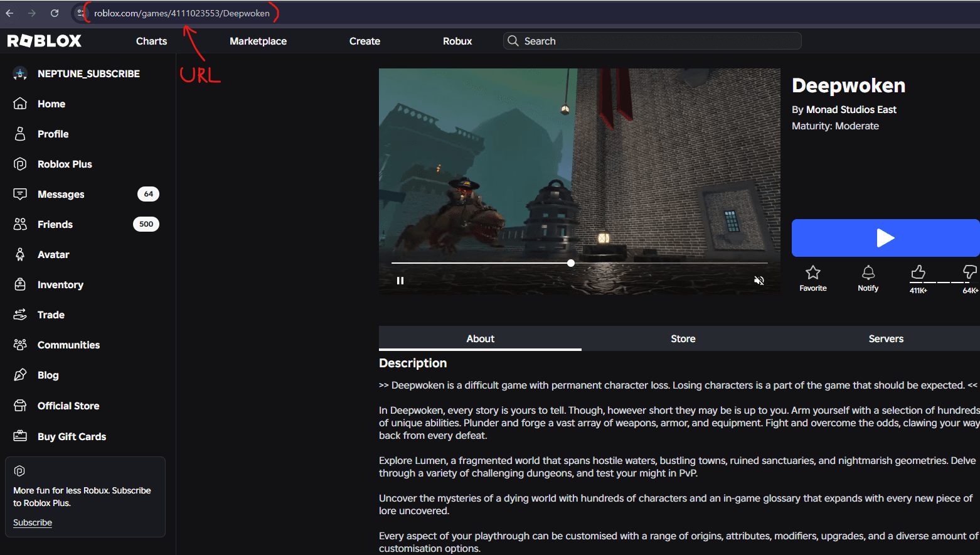Click the Search input field
Screen dimensions: 980x555
tap(652, 41)
